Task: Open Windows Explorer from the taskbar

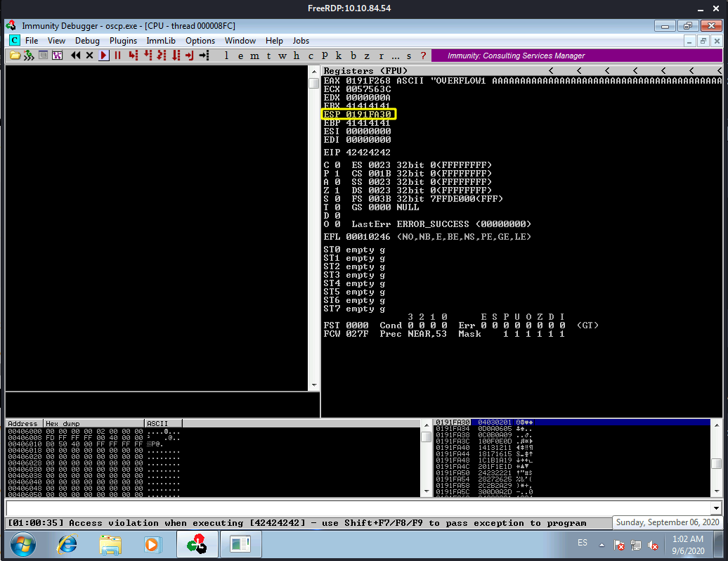Action: [x=110, y=544]
